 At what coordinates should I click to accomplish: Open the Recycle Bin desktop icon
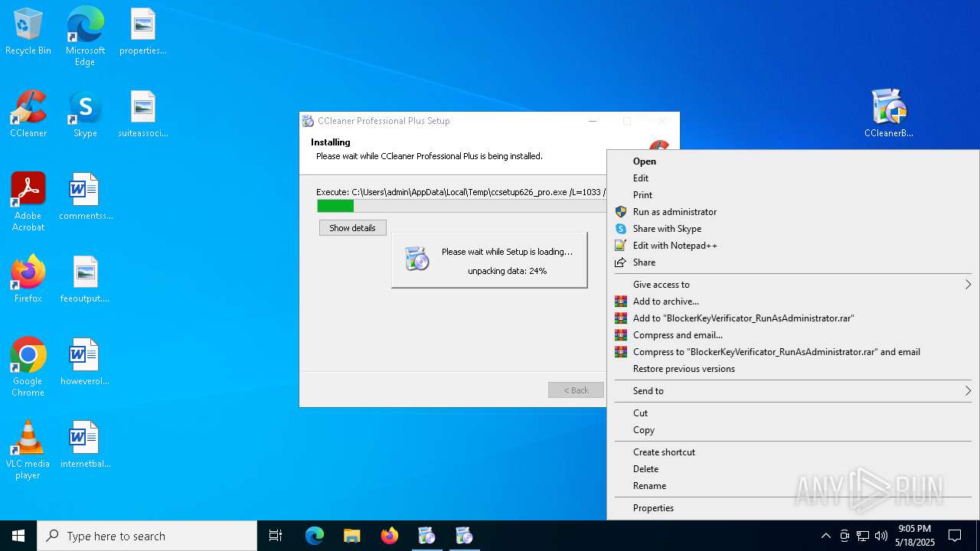tap(28, 32)
